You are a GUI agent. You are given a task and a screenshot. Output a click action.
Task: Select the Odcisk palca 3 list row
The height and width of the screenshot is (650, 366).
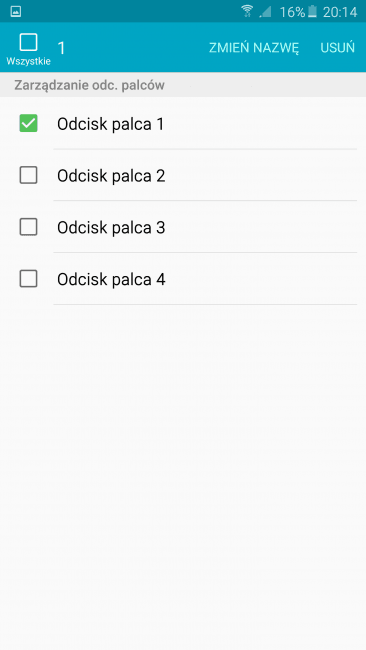pos(183,227)
